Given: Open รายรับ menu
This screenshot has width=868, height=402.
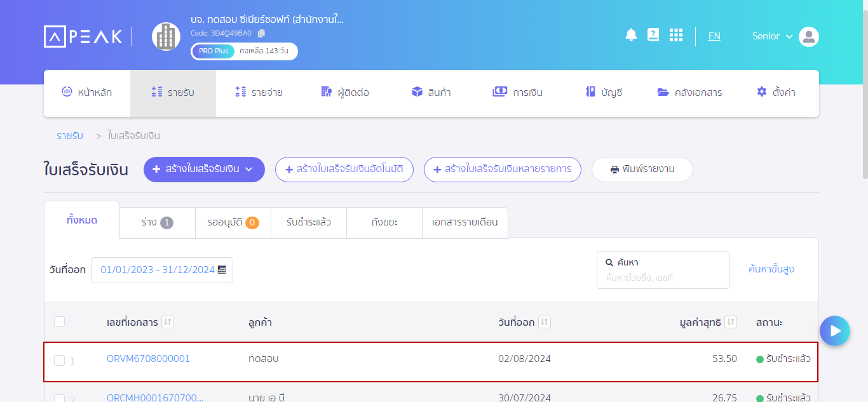Looking at the screenshot, I should tap(173, 93).
